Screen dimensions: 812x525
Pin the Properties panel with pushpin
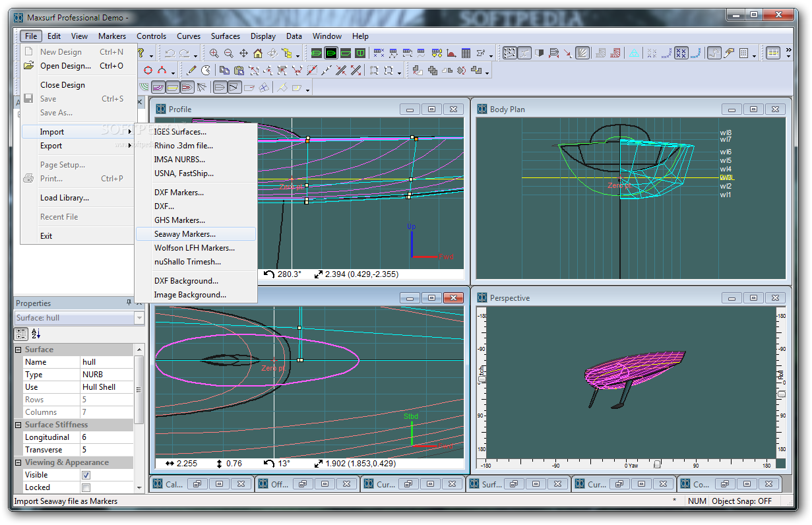pos(129,303)
